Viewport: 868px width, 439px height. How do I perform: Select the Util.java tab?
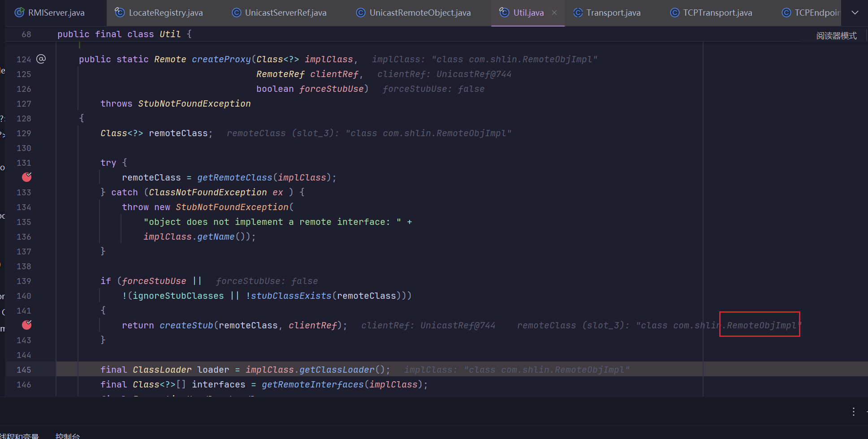coord(528,13)
